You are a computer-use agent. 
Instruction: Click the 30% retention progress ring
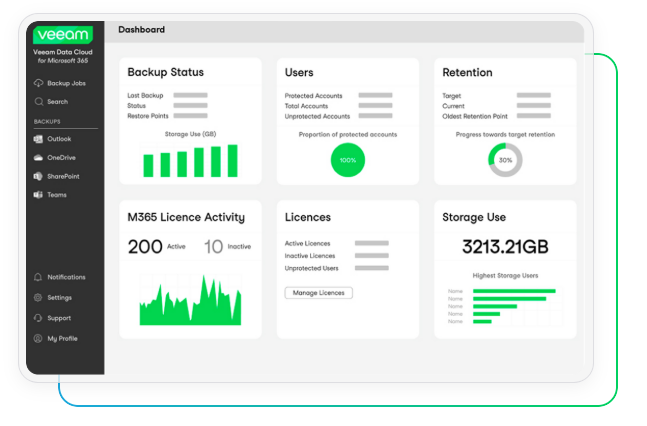[x=505, y=160]
